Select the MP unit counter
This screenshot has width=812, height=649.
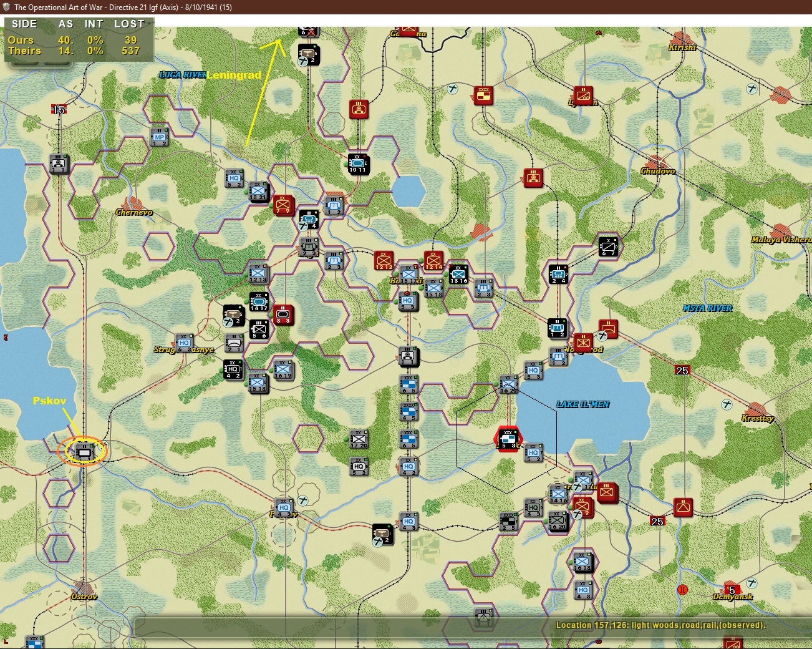click(x=160, y=137)
